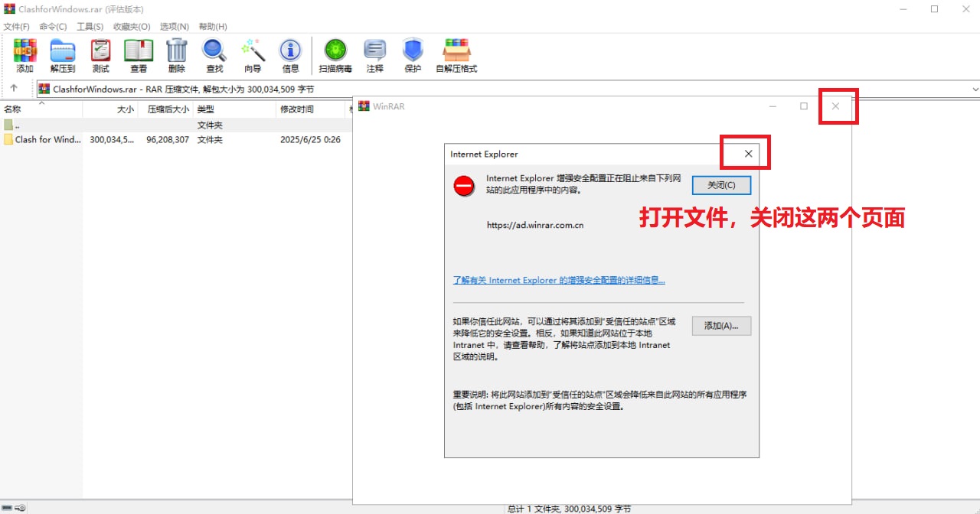Click status bar total 300,034,509 字节 text
This screenshot has width=980, height=514.
570,508
